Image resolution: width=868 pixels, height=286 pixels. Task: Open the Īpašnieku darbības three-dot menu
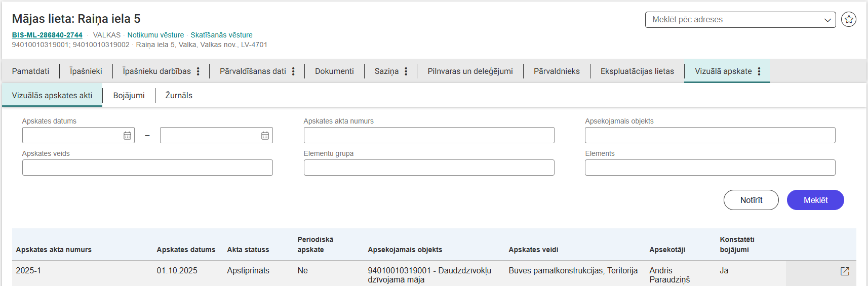pyautogui.click(x=198, y=71)
